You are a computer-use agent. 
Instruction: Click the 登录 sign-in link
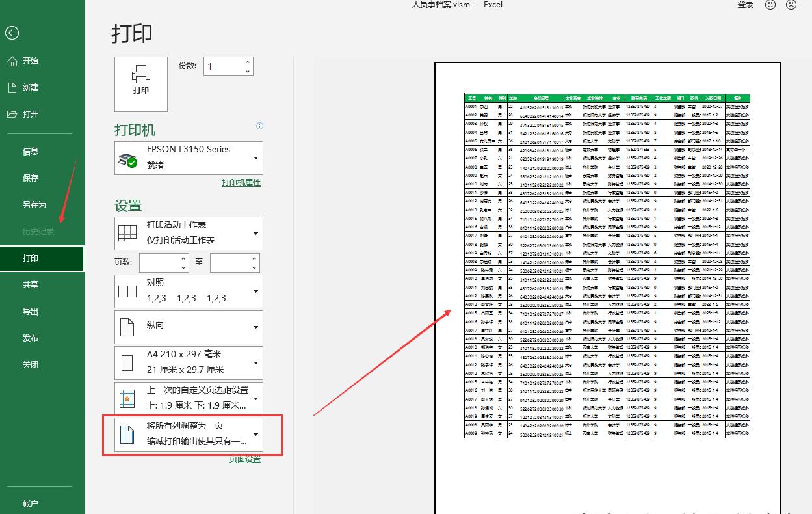point(746,5)
